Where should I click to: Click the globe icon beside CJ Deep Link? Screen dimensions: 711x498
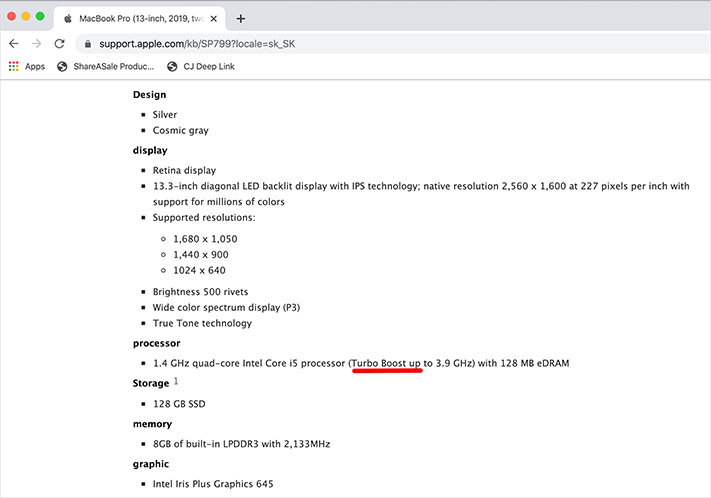coord(172,67)
